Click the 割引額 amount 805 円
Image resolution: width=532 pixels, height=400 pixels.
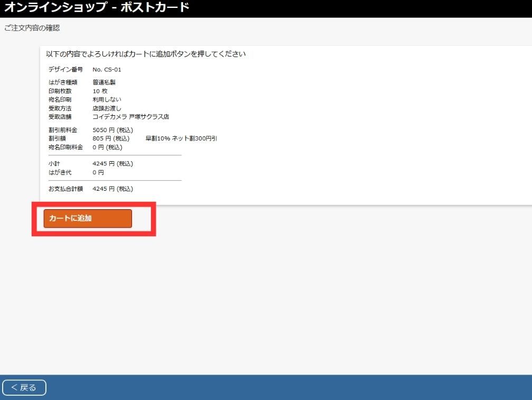click(111, 138)
